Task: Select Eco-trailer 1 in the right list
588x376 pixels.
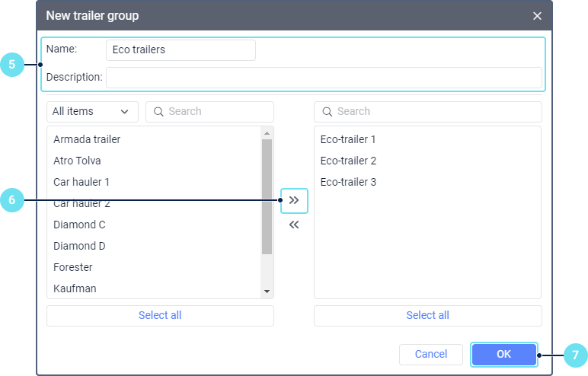Action: [348, 139]
